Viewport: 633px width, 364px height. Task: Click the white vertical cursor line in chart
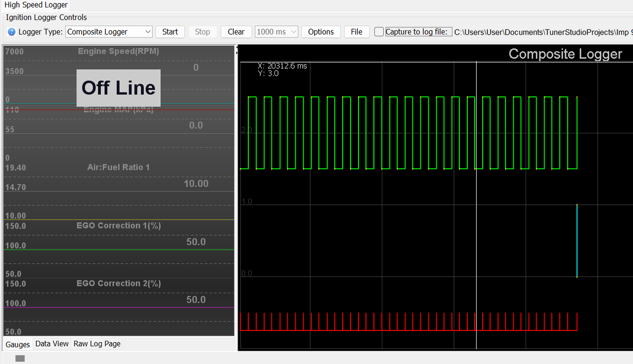(476, 205)
